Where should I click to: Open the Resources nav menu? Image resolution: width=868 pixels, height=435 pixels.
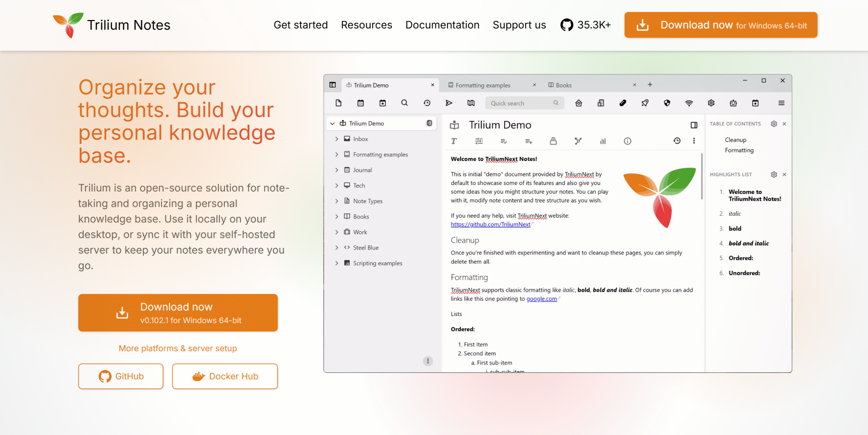[x=367, y=25]
